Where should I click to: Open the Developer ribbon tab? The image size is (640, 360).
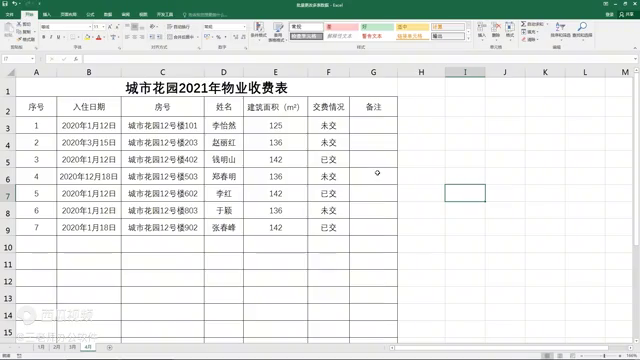tap(164, 14)
